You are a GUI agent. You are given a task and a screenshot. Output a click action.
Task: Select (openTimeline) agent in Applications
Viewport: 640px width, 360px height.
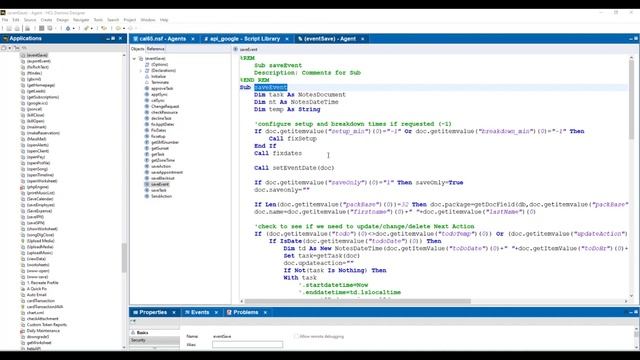point(40,175)
